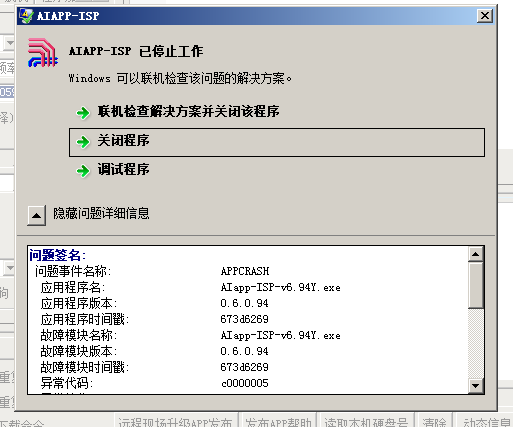Viewport: 513px width, 427px height.
Task: Click the 应用程序版本 label
Action: [79, 303]
